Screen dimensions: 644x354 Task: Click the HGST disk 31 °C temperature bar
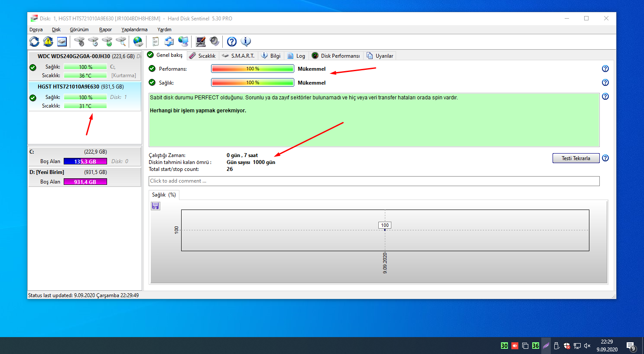85,106
